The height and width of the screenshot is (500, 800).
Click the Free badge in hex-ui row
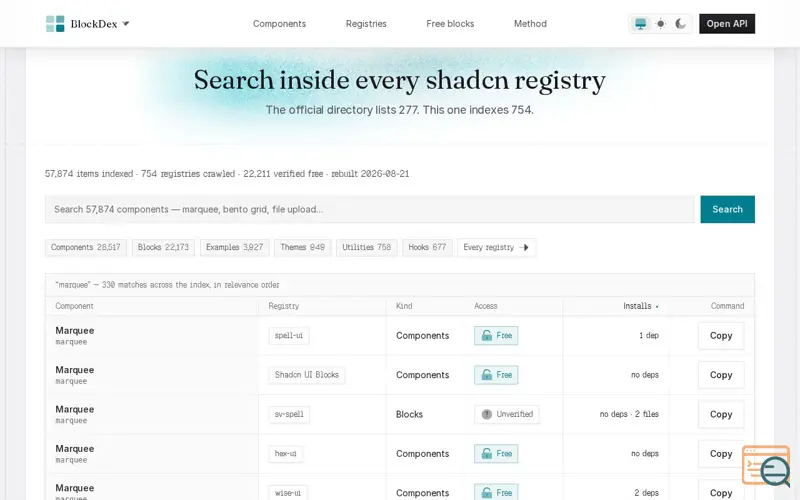point(496,454)
